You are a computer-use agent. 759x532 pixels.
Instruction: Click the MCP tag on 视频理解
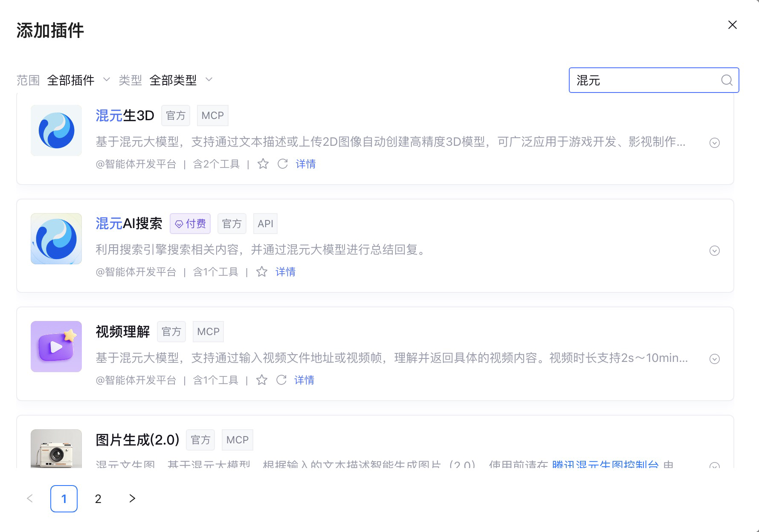[208, 332]
